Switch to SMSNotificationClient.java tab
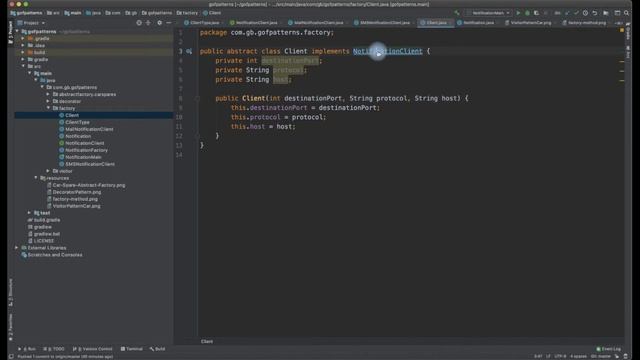The height and width of the screenshot is (360, 640). point(382,23)
